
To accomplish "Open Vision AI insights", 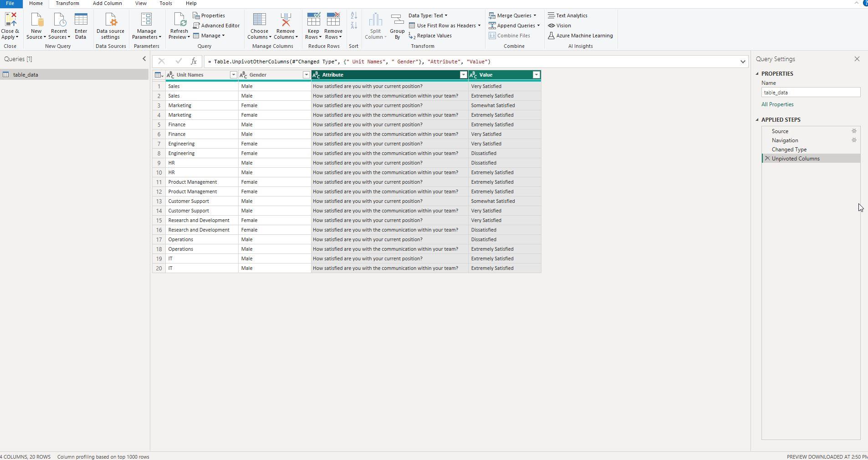I will tap(560, 26).
